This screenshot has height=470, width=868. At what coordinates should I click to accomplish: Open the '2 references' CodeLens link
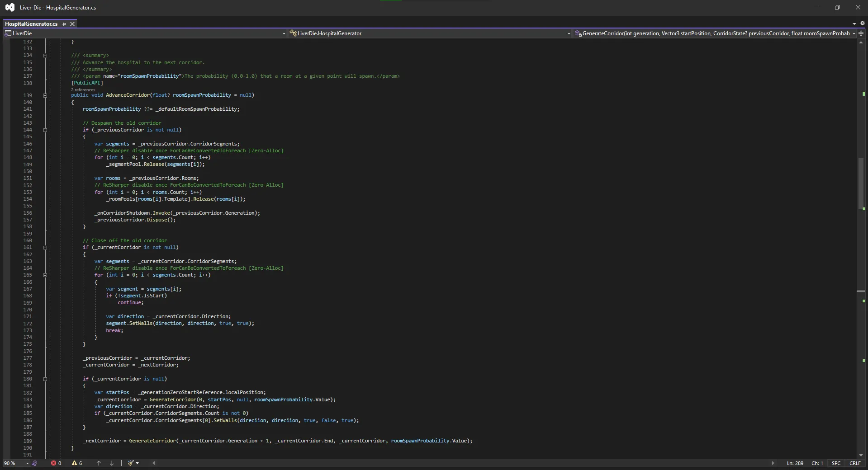coord(83,90)
